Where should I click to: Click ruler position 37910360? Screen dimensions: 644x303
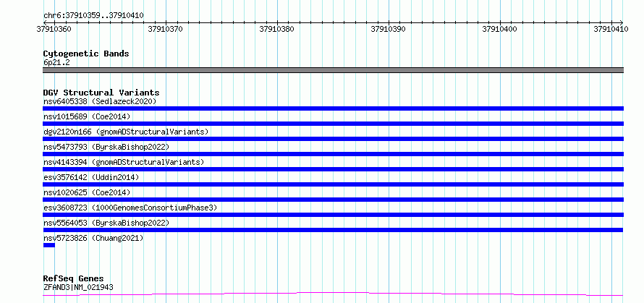54,29
